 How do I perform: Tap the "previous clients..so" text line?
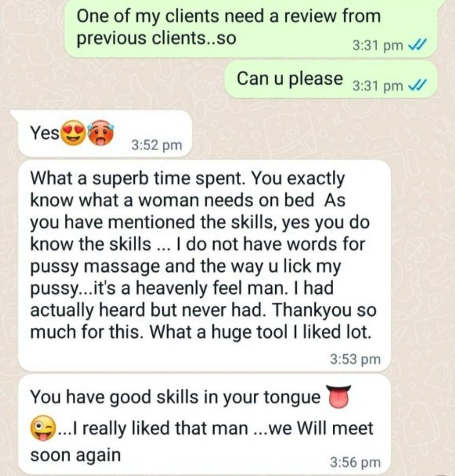pyautogui.click(x=156, y=38)
